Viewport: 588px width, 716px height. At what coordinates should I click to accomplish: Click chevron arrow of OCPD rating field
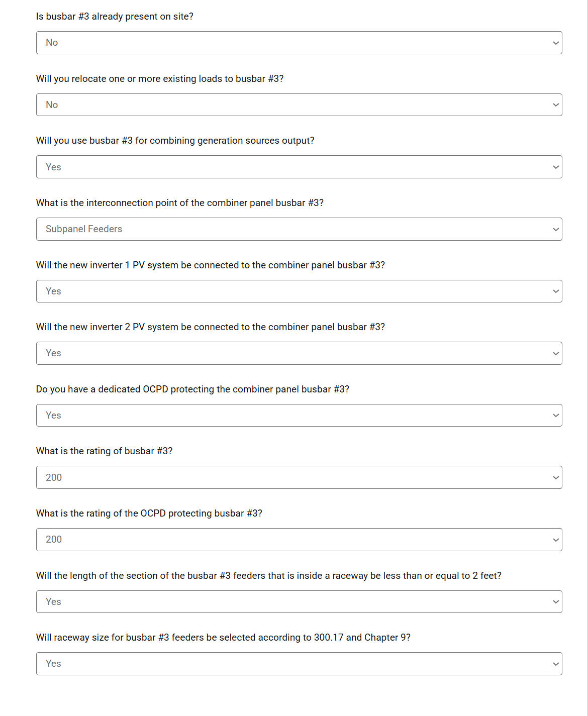click(x=556, y=540)
